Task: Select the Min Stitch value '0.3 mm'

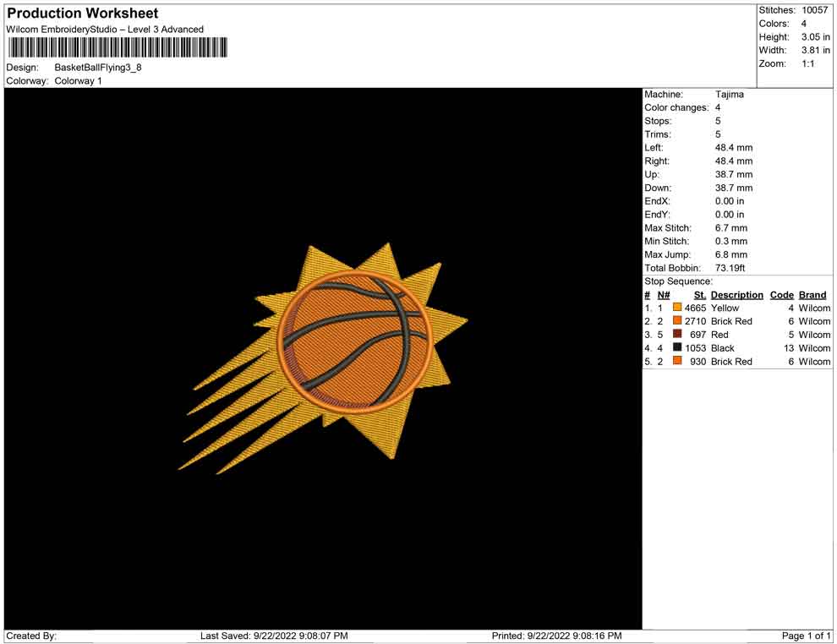Action: [731, 241]
